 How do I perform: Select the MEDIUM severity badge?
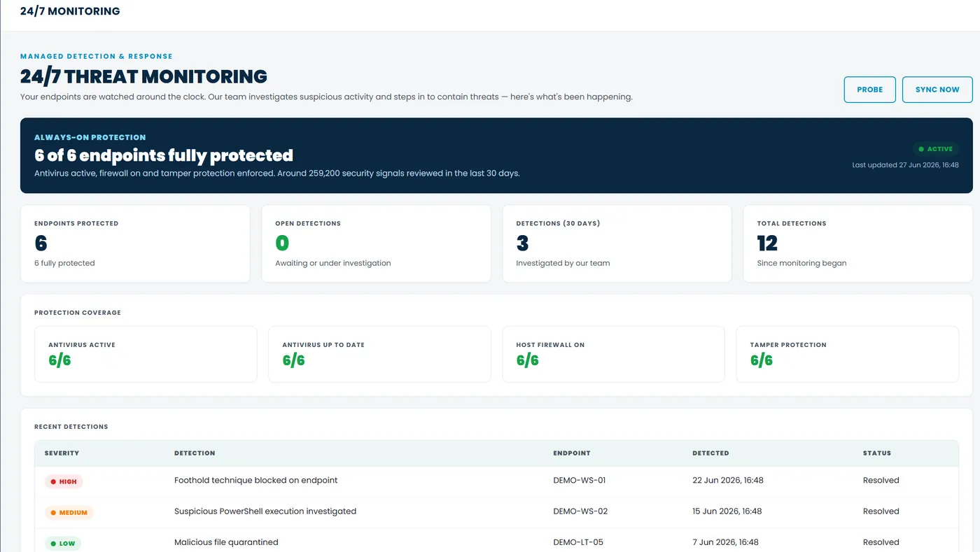tap(69, 512)
